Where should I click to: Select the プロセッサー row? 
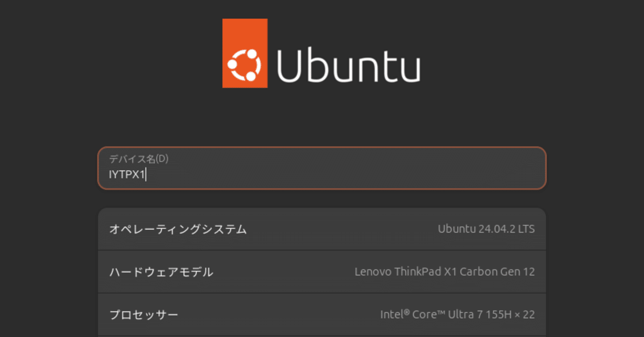tap(322, 314)
